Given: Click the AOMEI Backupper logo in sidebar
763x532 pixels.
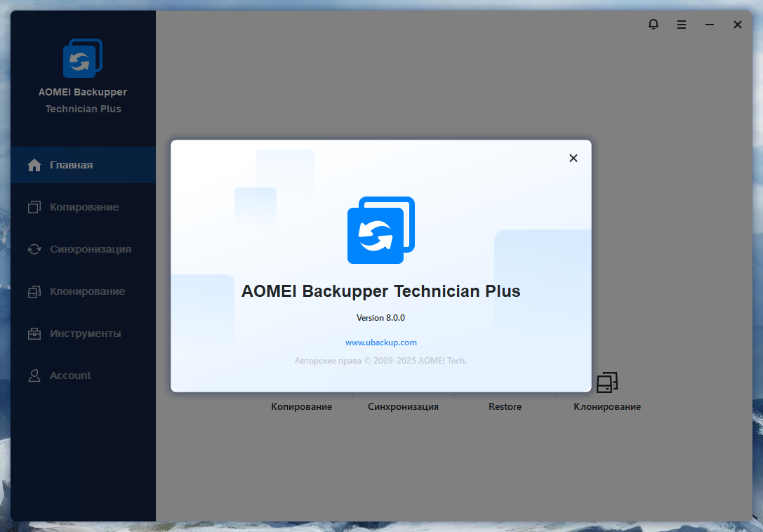Looking at the screenshot, I should pos(83,58).
